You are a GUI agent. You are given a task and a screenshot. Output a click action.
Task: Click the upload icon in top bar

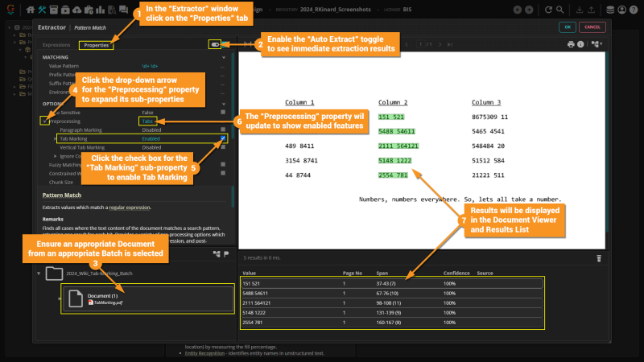pos(591,10)
